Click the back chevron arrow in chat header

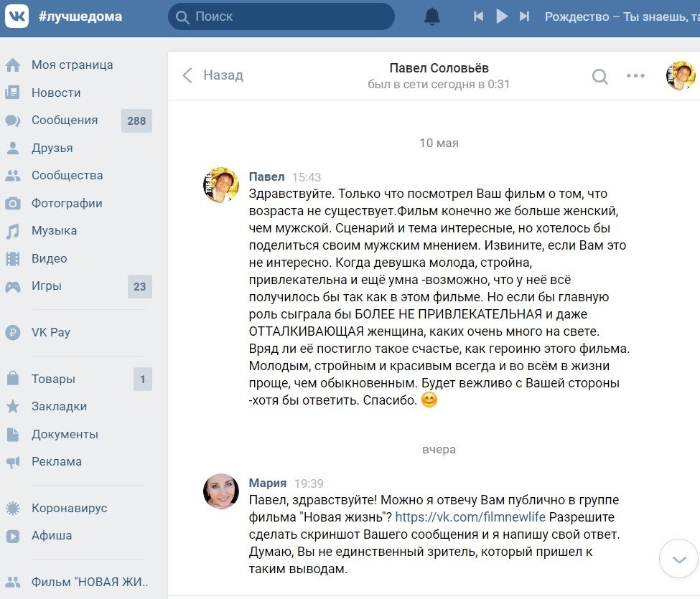pos(187,75)
